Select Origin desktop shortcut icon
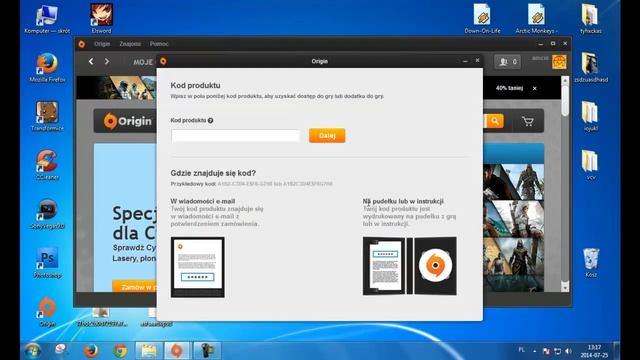 click(47, 312)
